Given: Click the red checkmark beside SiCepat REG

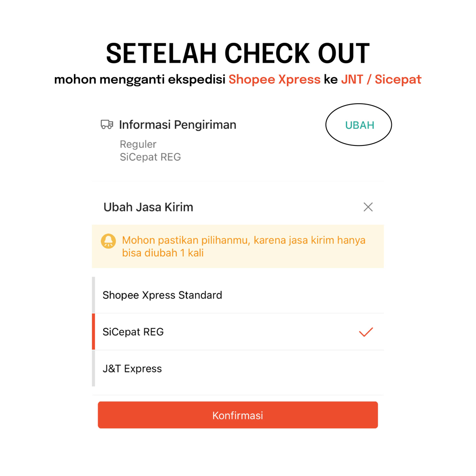Looking at the screenshot, I should pyautogui.click(x=366, y=332).
